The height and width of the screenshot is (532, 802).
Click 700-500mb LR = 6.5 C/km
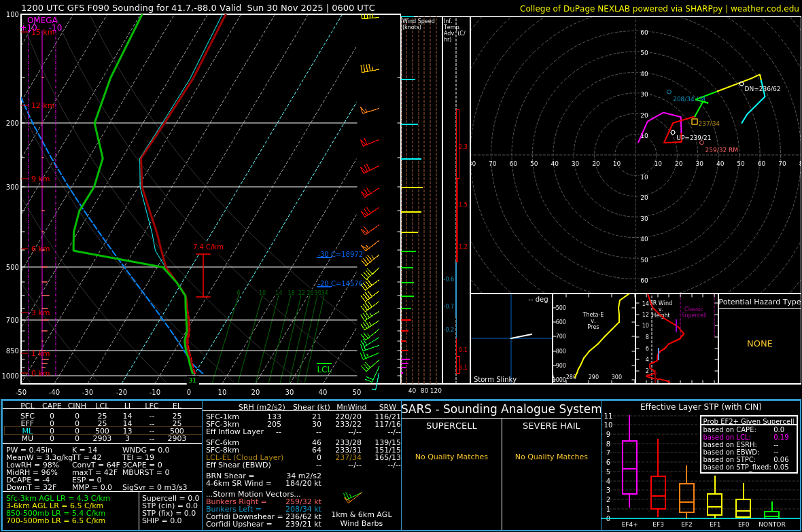[x=56, y=520]
